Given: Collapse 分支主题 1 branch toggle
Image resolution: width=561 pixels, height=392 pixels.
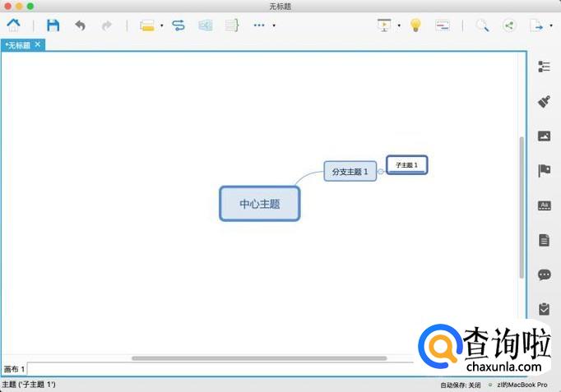Looking at the screenshot, I should tap(381, 172).
